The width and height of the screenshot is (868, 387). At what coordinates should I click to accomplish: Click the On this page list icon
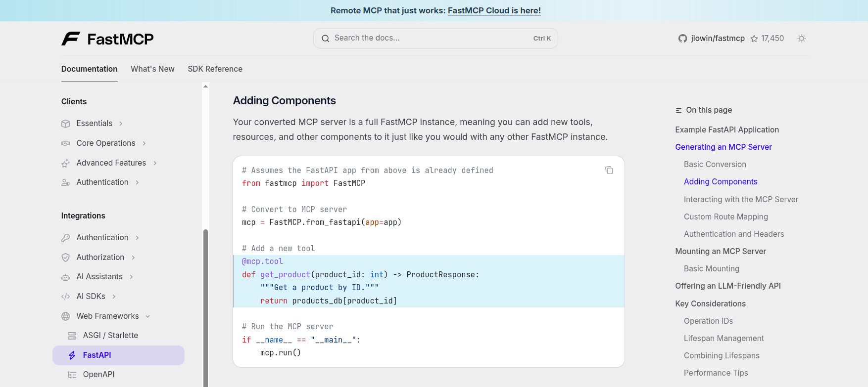(678, 110)
